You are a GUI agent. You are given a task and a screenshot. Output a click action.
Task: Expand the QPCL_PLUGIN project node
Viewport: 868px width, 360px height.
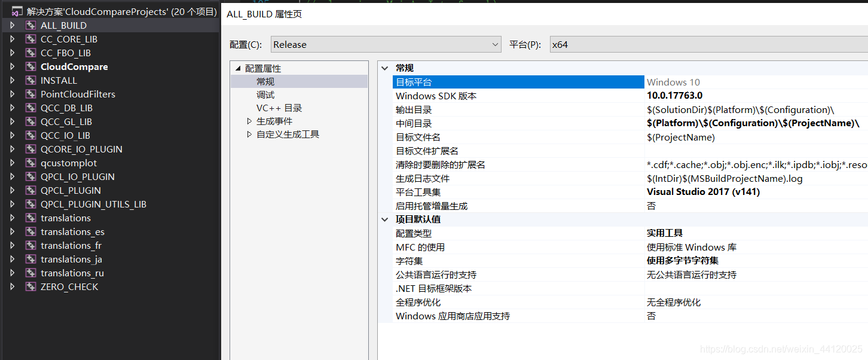point(12,190)
